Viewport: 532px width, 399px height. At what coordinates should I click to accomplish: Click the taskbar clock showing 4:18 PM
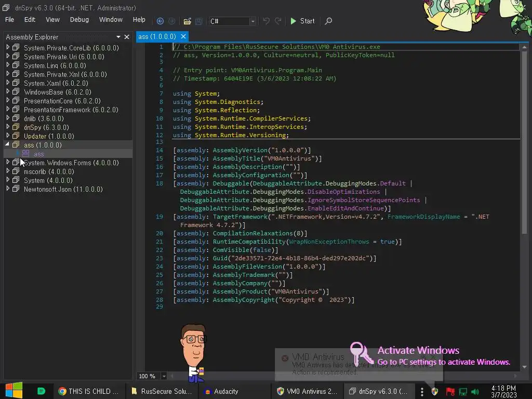[504, 391]
